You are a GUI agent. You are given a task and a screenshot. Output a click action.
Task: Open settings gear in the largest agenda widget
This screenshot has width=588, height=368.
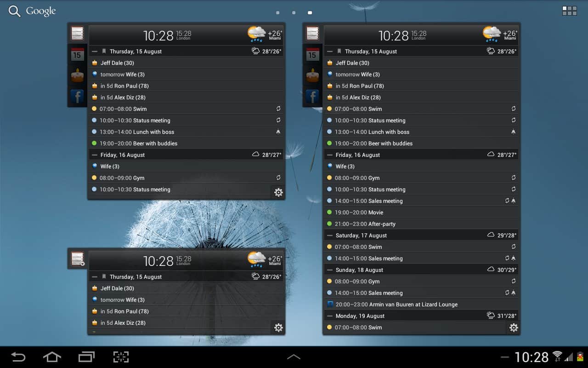pos(514,328)
